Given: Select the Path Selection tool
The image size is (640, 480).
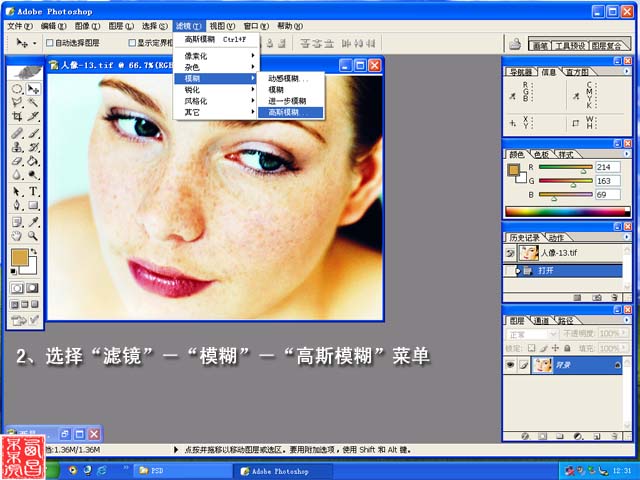Looking at the screenshot, I should click(17, 191).
